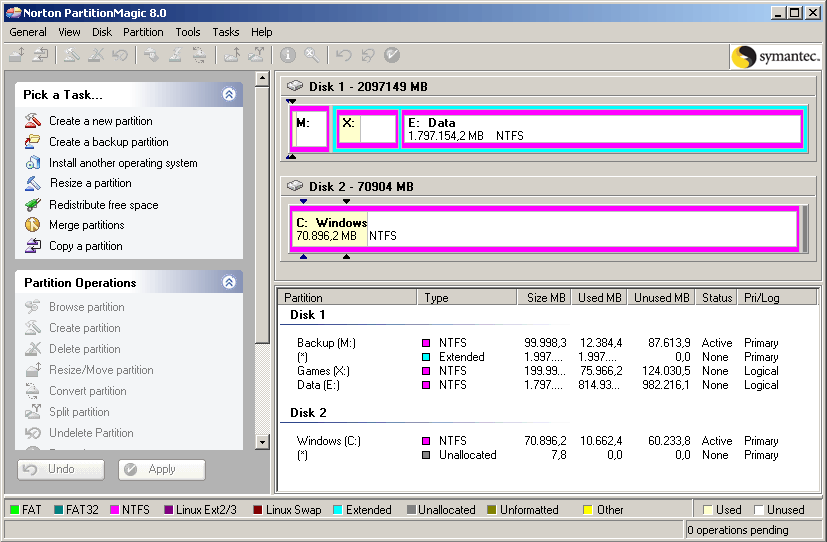Click the Convert partition toolbar icon
827x542 pixels.
pyautogui.click(x=199, y=55)
